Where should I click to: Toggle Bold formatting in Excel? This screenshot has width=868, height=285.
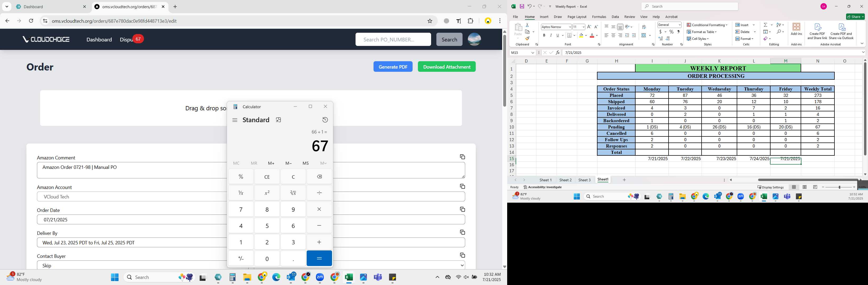pos(544,35)
